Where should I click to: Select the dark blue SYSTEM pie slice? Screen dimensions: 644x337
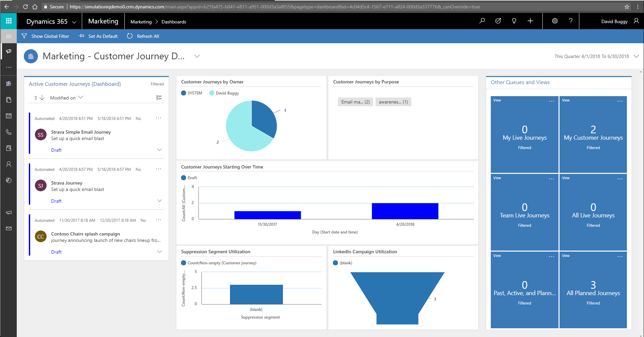(x=264, y=117)
